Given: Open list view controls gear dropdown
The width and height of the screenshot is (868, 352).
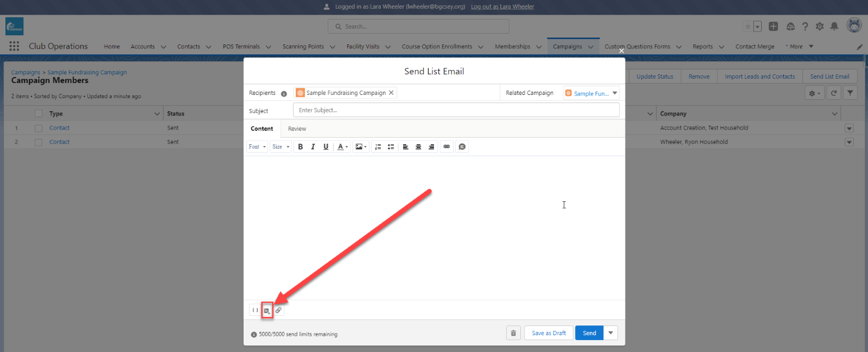Looking at the screenshot, I should tap(814, 93).
